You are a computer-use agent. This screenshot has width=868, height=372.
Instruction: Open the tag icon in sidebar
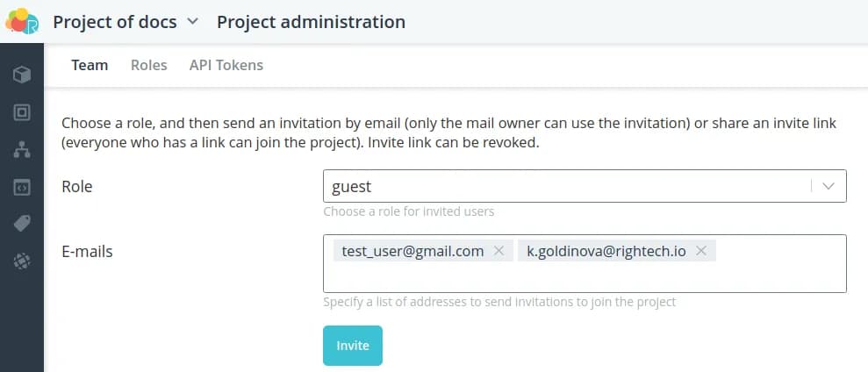point(22,224)
